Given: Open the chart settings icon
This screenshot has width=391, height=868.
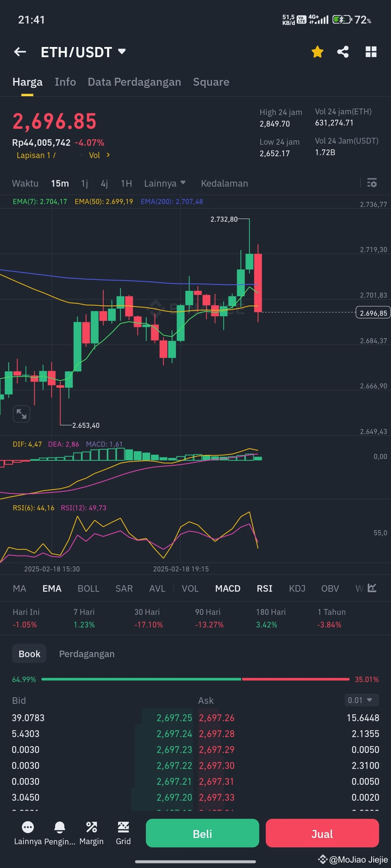Looking at the screenshot, I should pyautogui.click(x=372, y=183).
